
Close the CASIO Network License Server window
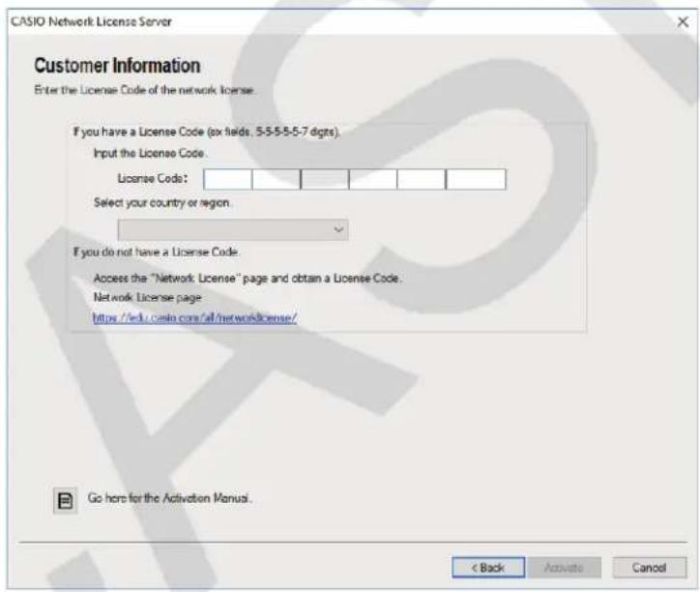(683, 22)
